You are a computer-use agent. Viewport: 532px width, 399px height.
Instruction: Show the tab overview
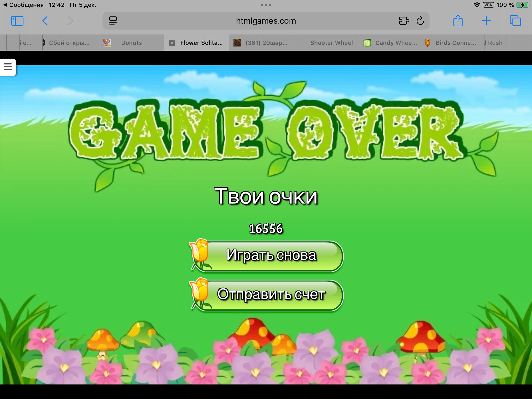point(515,21)
